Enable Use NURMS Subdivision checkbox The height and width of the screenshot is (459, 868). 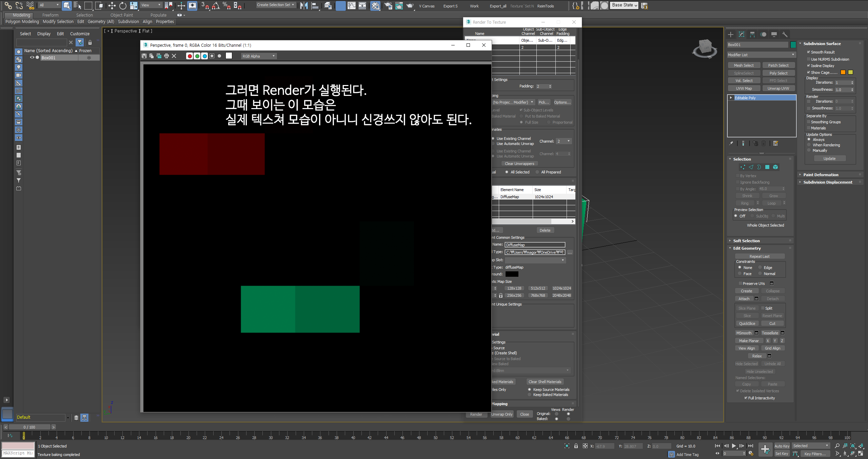(x=809, y=59)
